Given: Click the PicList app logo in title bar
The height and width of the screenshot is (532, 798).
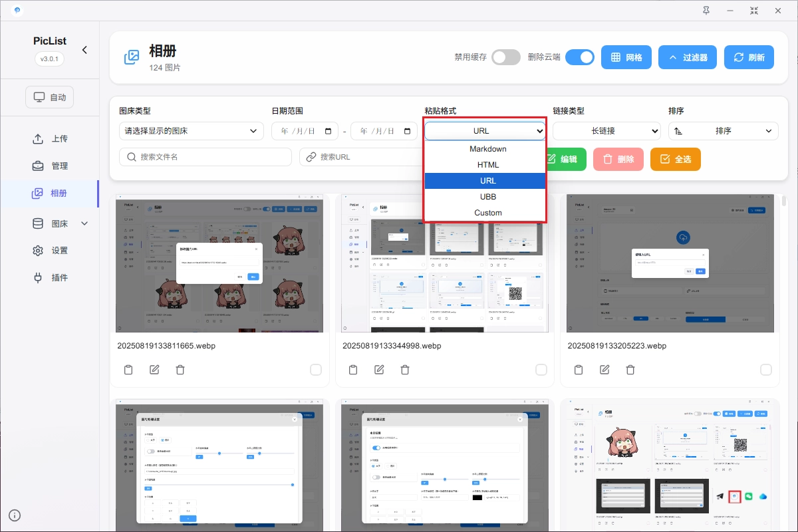Looking at the screenshot, I should pos(17,10).
